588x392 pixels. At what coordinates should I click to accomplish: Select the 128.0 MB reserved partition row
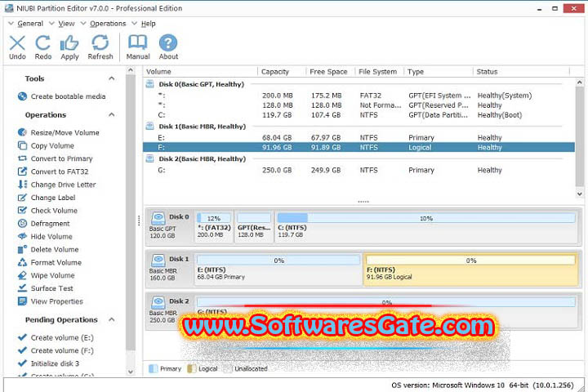[x=359, y=105]
